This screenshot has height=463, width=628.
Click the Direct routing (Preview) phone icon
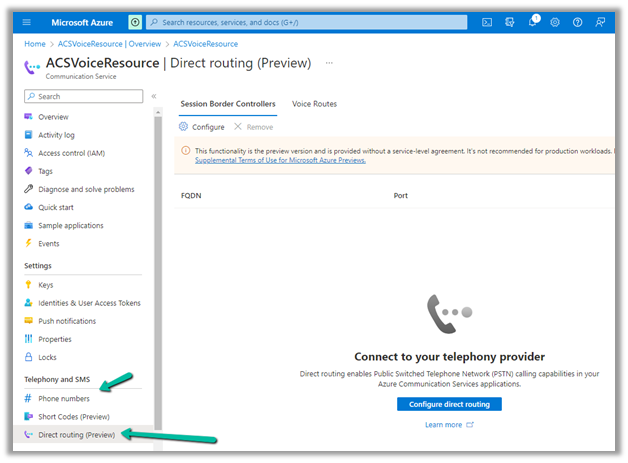(x=28, y=434)
